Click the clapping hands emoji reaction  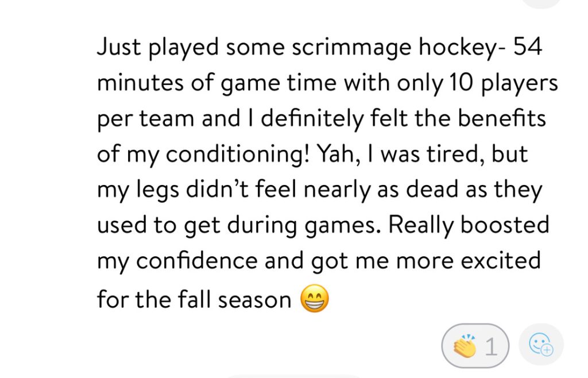(x=464, y=346)
